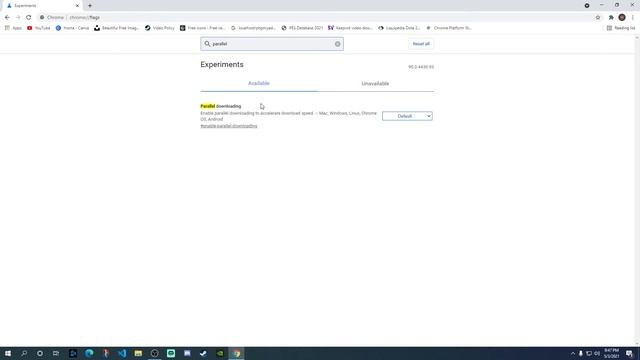The width and height of the screenshot is (640, 360).
Task: Click the Reset all button
Action: [421, 44]
